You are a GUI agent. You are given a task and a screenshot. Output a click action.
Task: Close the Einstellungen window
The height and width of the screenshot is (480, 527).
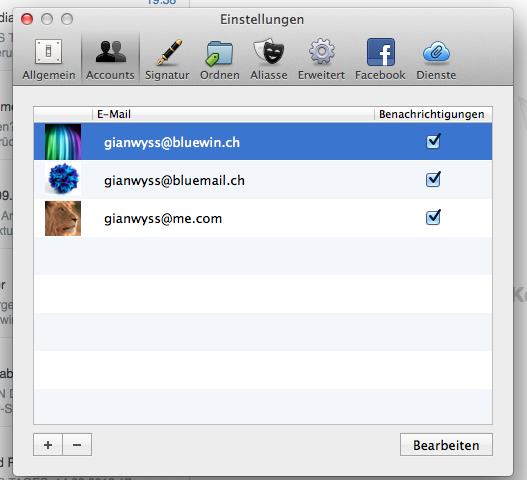tap(27, 19)
